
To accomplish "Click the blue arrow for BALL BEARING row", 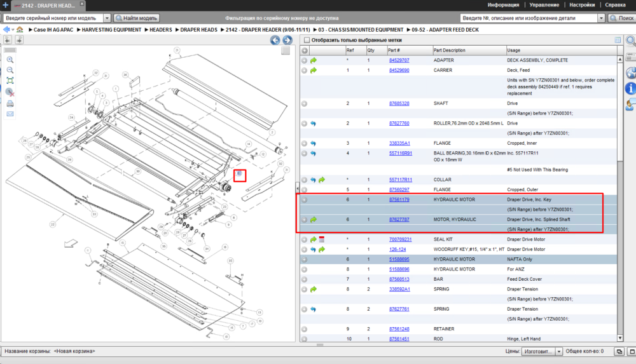I will [313, 154].
